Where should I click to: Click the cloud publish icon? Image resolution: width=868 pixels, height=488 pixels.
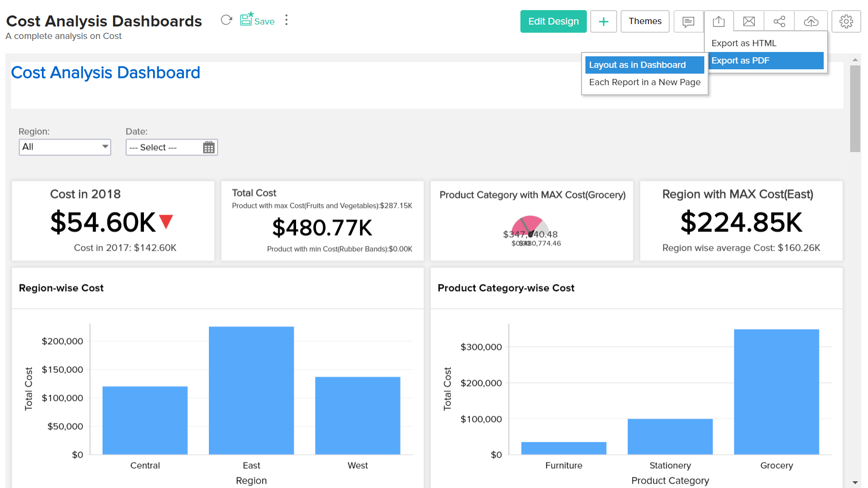(811, 22)
